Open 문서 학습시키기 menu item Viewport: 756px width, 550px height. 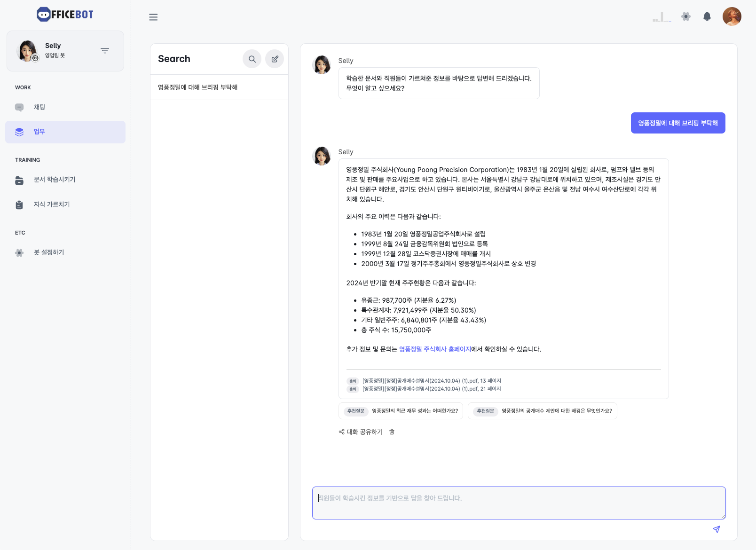tap(65, 180)
